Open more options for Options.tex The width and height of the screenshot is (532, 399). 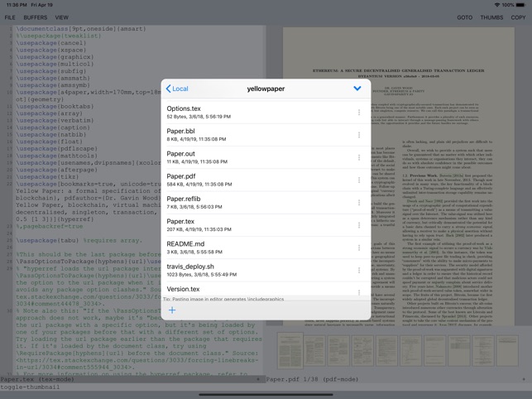[358, 113]
